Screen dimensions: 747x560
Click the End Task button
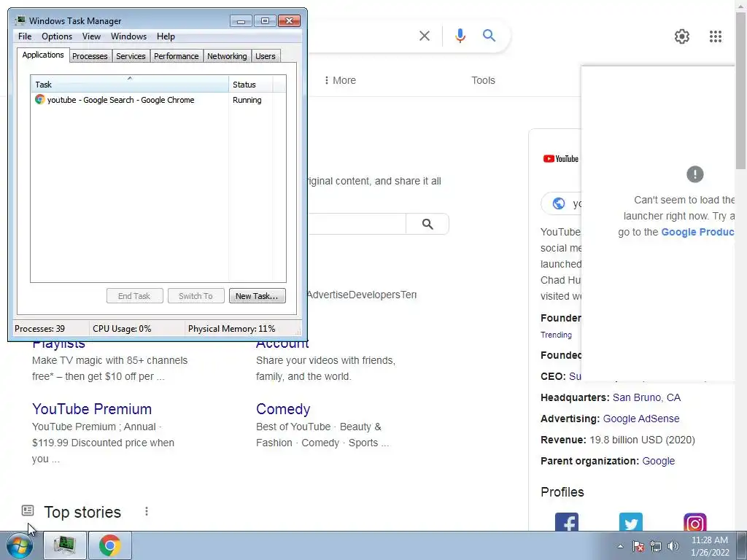[x=134, y=296]
